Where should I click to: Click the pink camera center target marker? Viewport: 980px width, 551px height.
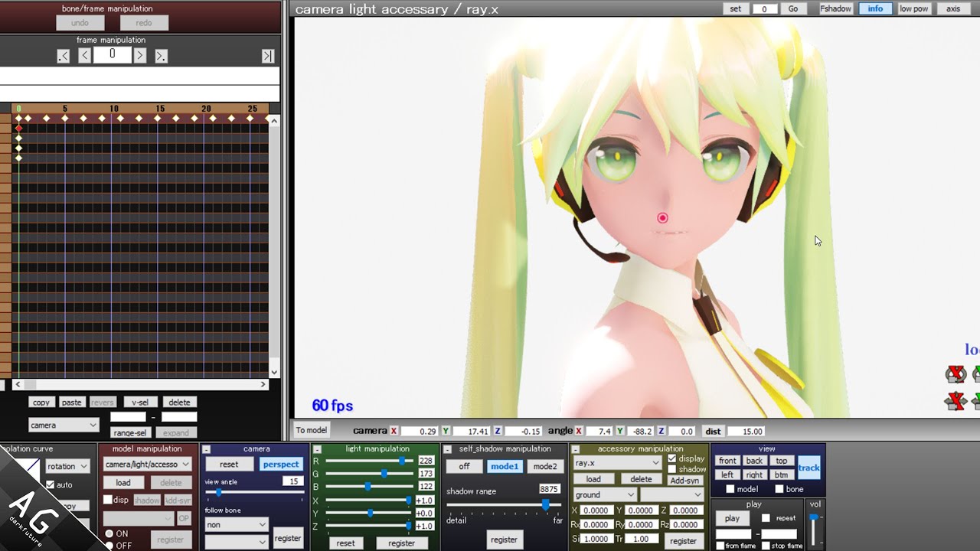coord(662,218)
